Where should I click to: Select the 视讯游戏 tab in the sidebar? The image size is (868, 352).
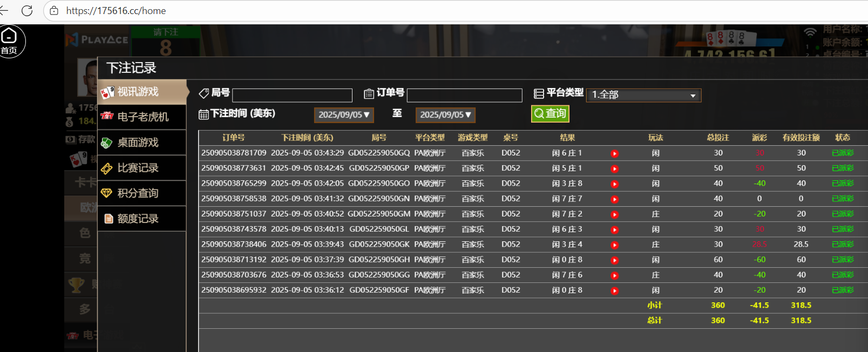[x=142, y=92]
